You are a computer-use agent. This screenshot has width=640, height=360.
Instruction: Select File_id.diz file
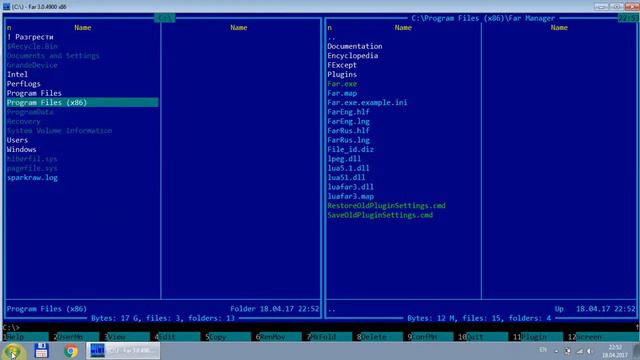coord(351,150)
